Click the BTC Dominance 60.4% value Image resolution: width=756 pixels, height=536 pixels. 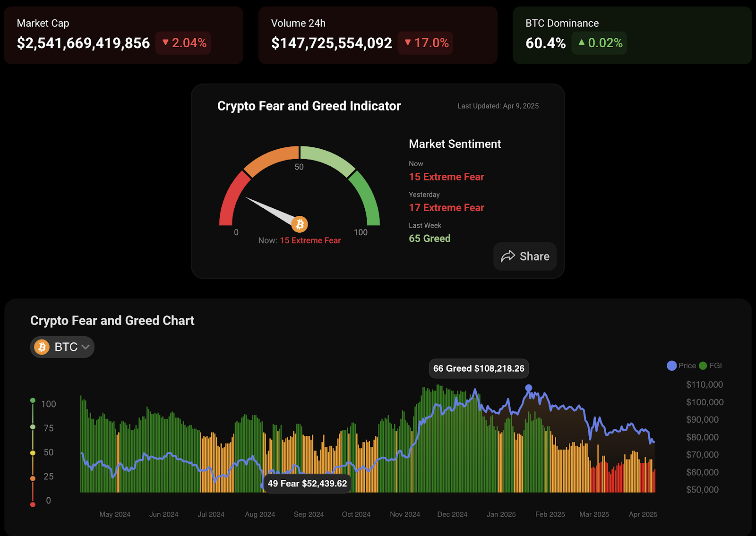click(545, 43)
